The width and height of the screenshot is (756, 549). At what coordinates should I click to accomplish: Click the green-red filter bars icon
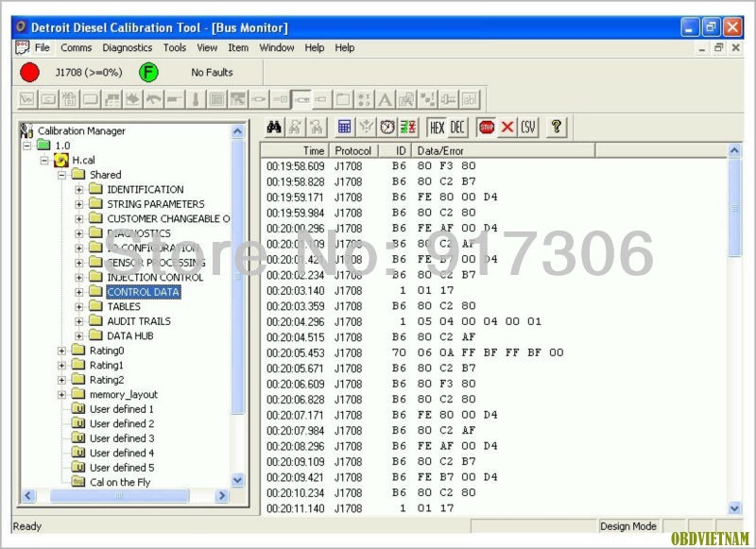(x=409, y=128)
